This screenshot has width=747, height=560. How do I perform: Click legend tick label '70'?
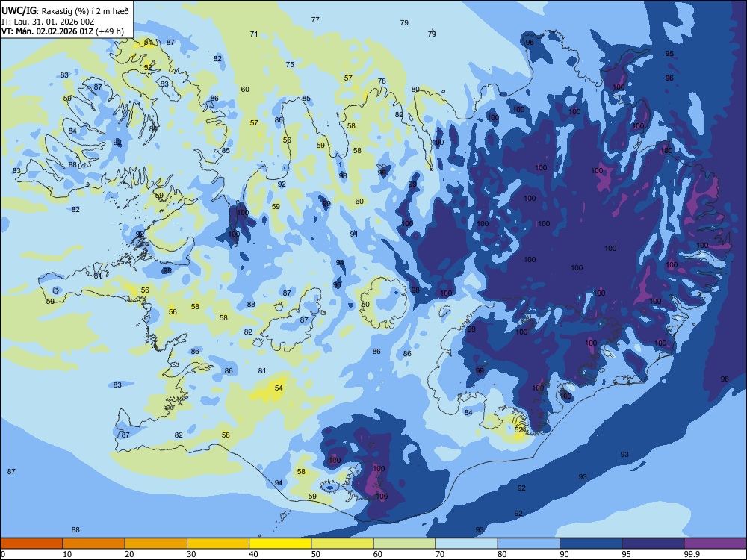440,554
